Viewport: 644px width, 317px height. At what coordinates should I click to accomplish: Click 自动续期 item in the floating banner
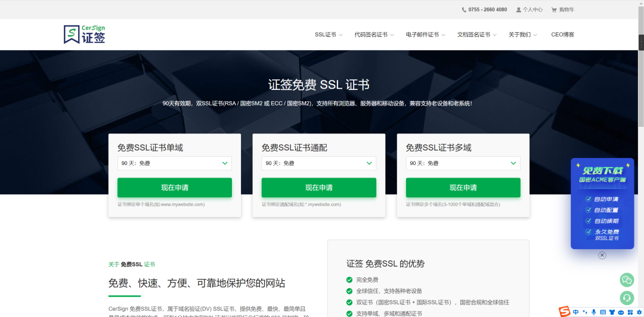pyautogui.click(x=602, y=221)
